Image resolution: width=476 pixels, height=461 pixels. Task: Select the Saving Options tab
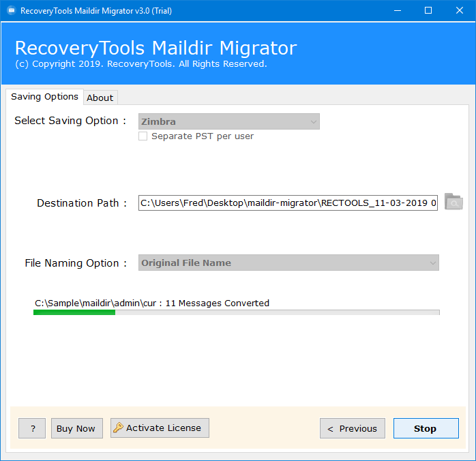(x=44, y=97)
